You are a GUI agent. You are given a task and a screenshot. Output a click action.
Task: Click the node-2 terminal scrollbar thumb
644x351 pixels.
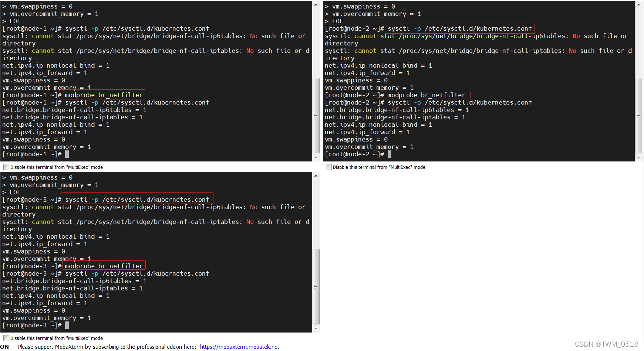tap(638, 115)
